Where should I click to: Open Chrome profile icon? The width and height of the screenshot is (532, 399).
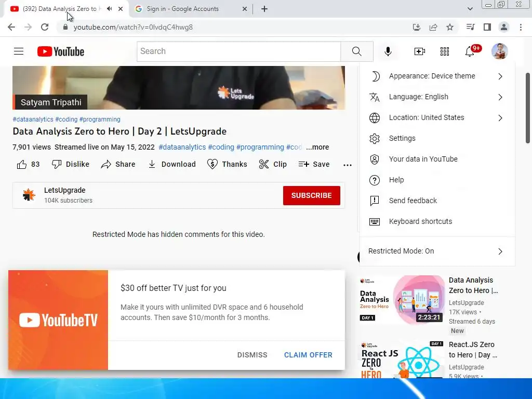[x=504, y=27]
